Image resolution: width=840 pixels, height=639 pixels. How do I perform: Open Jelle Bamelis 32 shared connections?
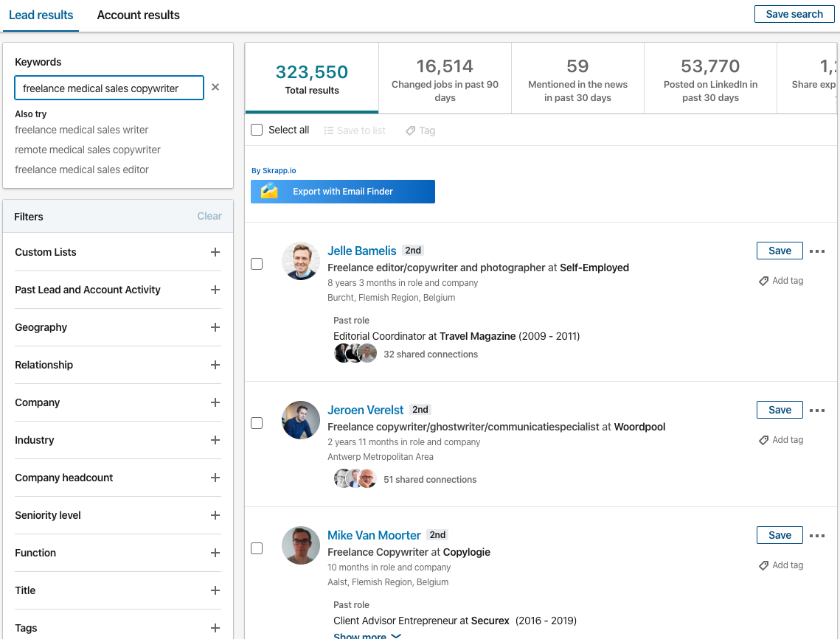pos(431,355)
